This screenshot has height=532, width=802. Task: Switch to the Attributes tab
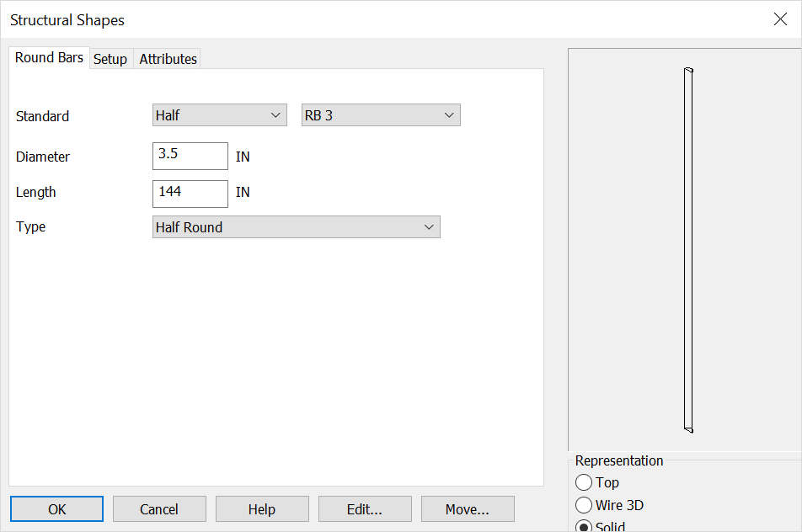click(167, 59)
